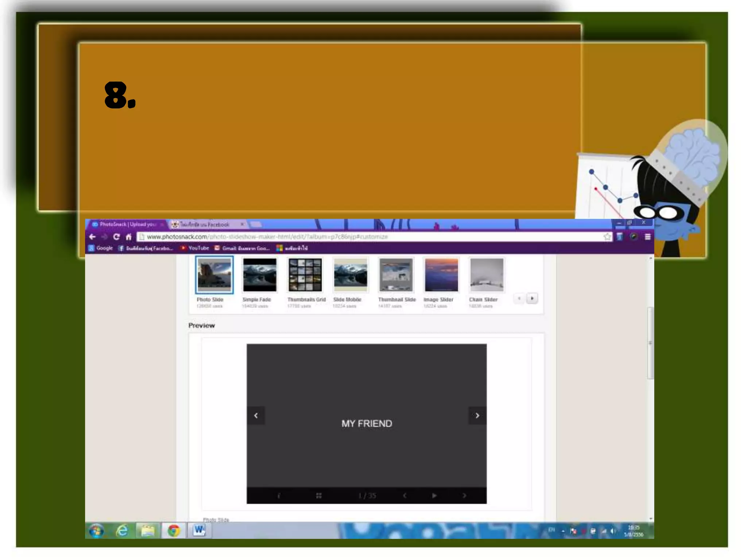
Task: Switch to the PhotoSnack Upload tab
Action: [x=127, y=224]
